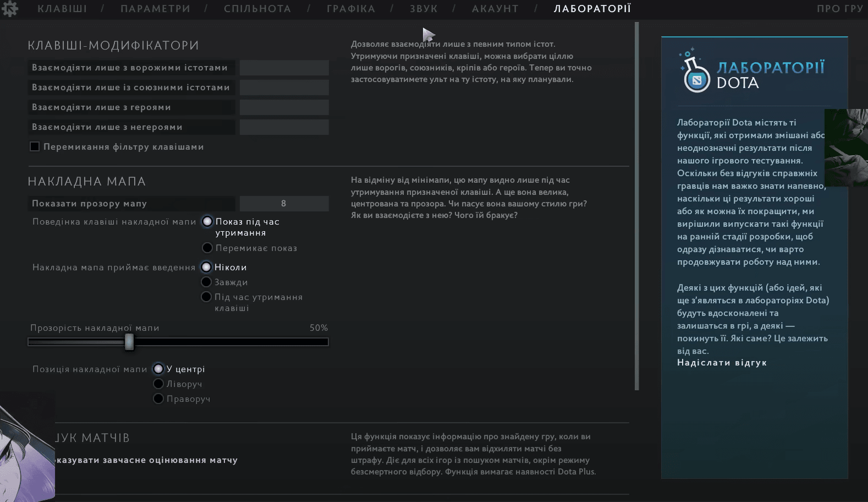Select Ніколи for overlay map input
Screen dimensions: 868x502
206,267
